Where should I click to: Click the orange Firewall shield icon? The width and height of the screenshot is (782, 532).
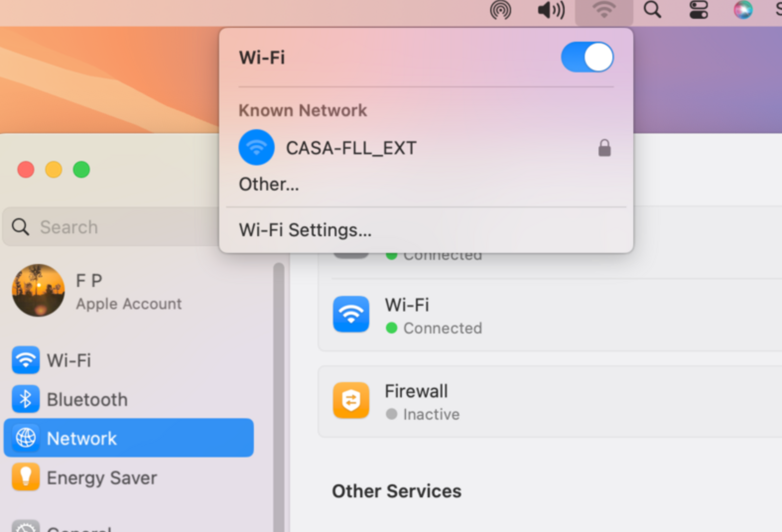[351, 400]
